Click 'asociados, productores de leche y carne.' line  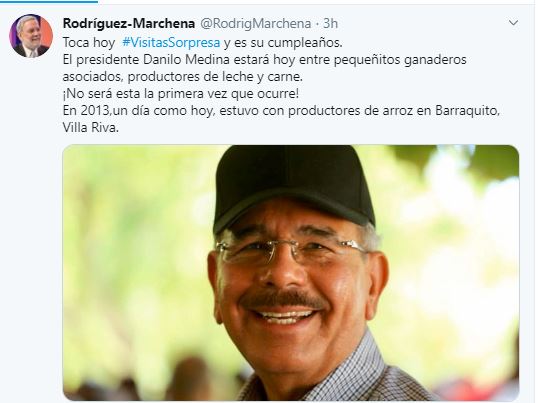[x=183, y=77]
